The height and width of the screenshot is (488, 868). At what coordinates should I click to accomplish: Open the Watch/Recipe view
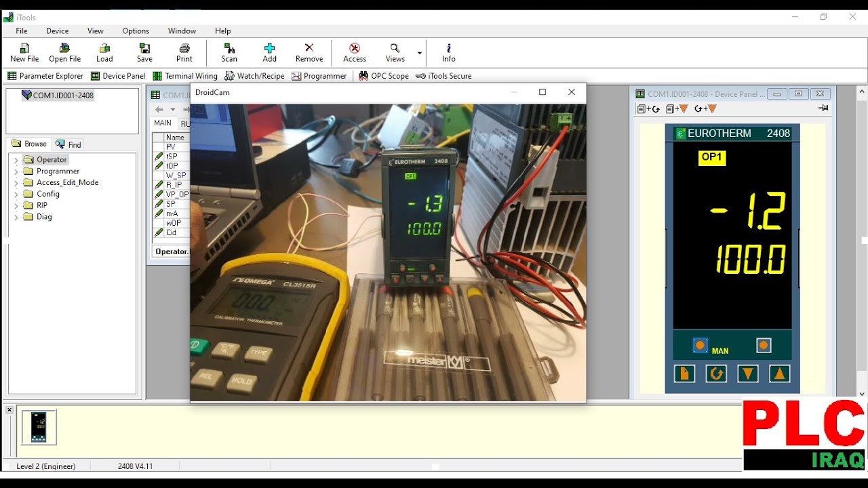coord(254,76)
